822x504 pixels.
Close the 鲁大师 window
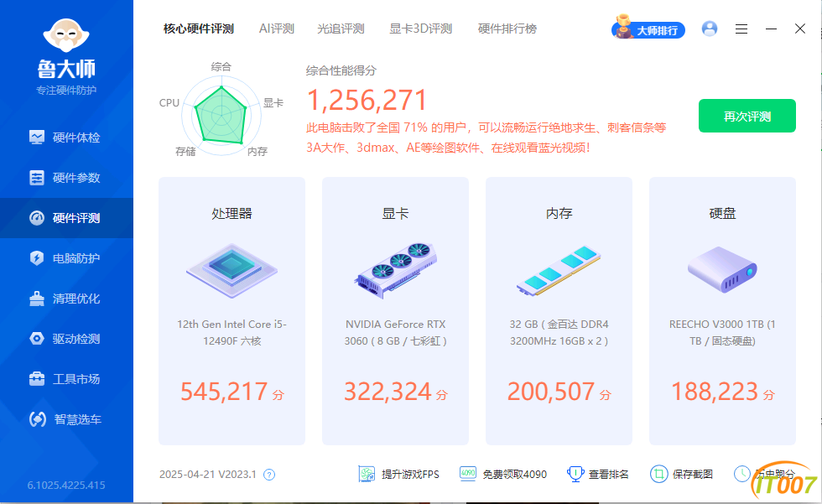[x=800, y=29]
